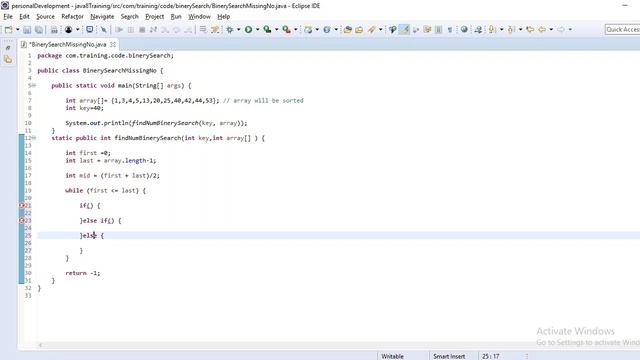Click the Print toolbar icon
Viewport: 640px width, 360px height.
(54, 29)
